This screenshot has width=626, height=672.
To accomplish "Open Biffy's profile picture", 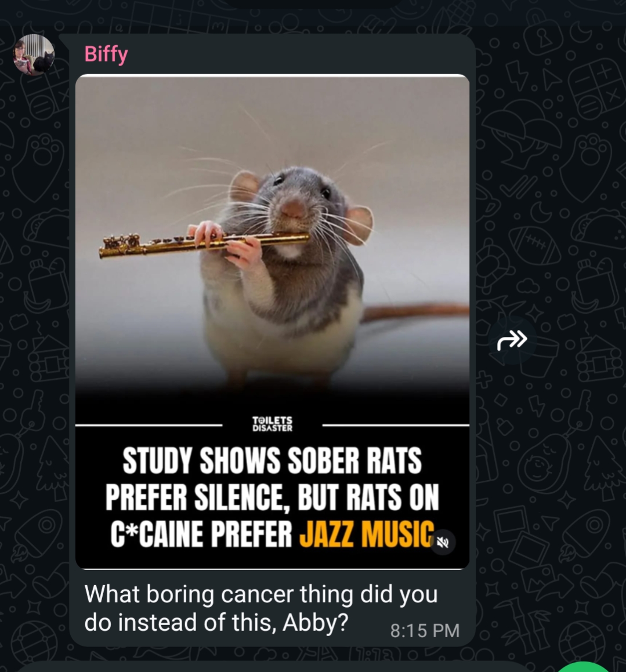I will (x=34, y=55).
